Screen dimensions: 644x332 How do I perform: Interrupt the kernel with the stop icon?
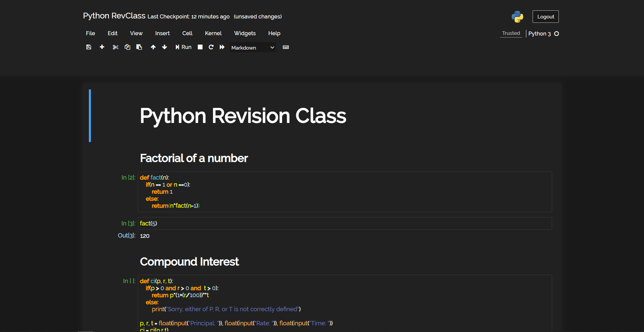200,47
